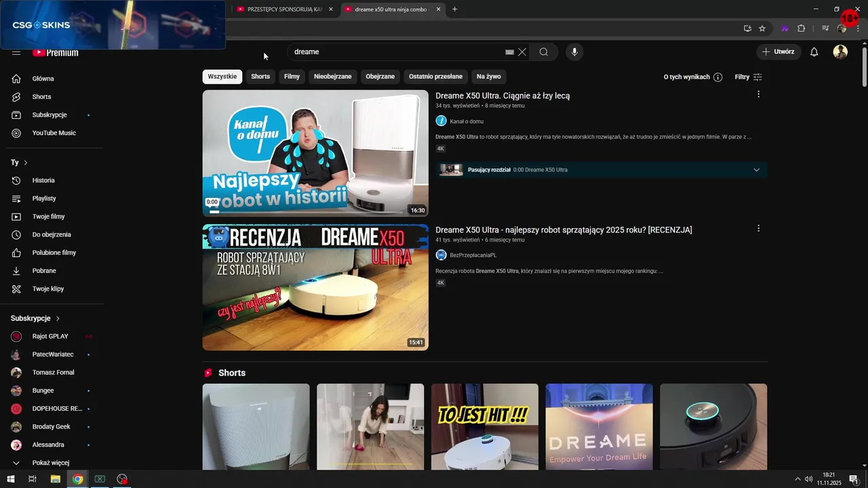Open Do obejrzenia watch later
Image resolution: width=868 pixels, height=488 pixels.
pyautogui.click(x=52, y=235)
